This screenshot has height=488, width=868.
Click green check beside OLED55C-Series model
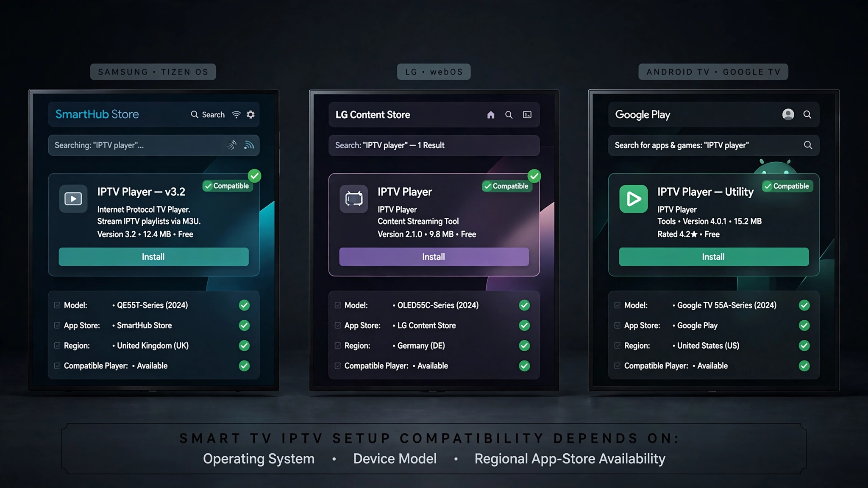tap(525, 305)
